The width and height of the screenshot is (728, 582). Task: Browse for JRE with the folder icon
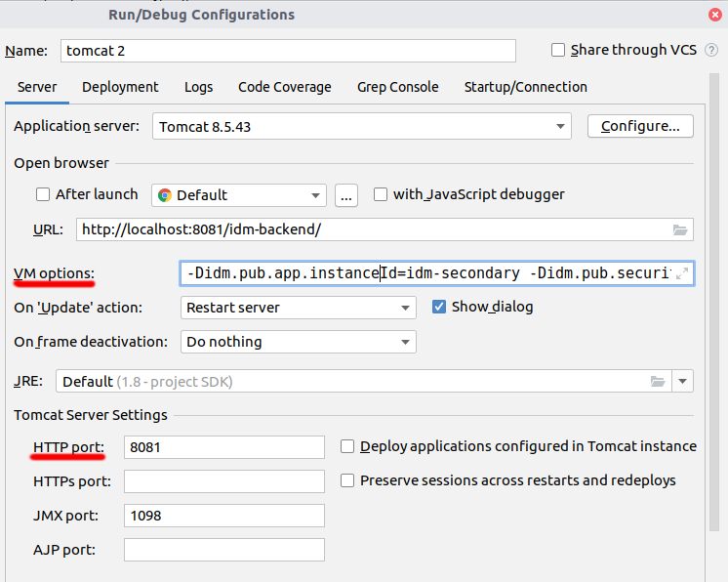[658, 382]
